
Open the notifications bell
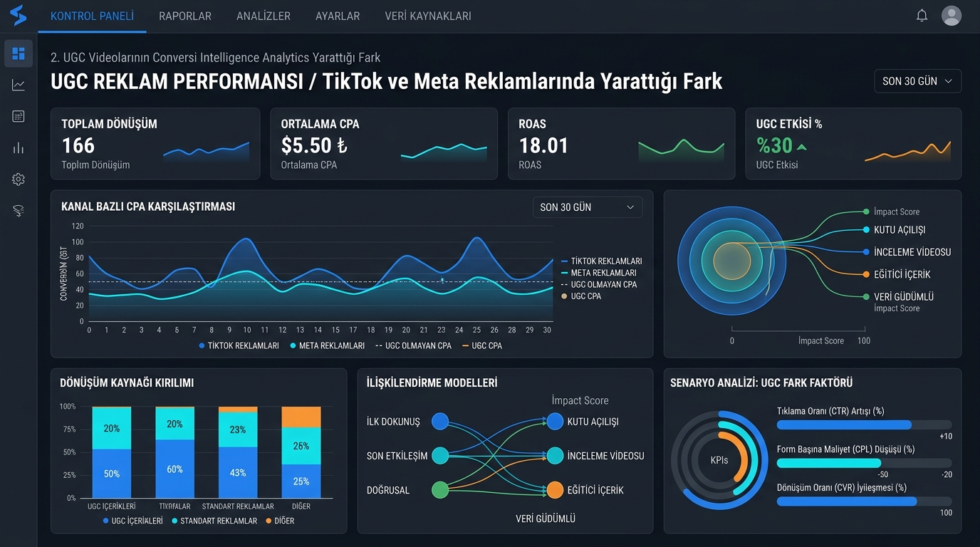click(x=922, y=16)
